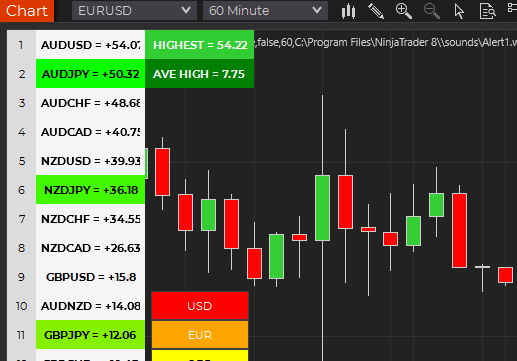
Task: Click rank number 1 cell
Action: [x=21, y=45]
